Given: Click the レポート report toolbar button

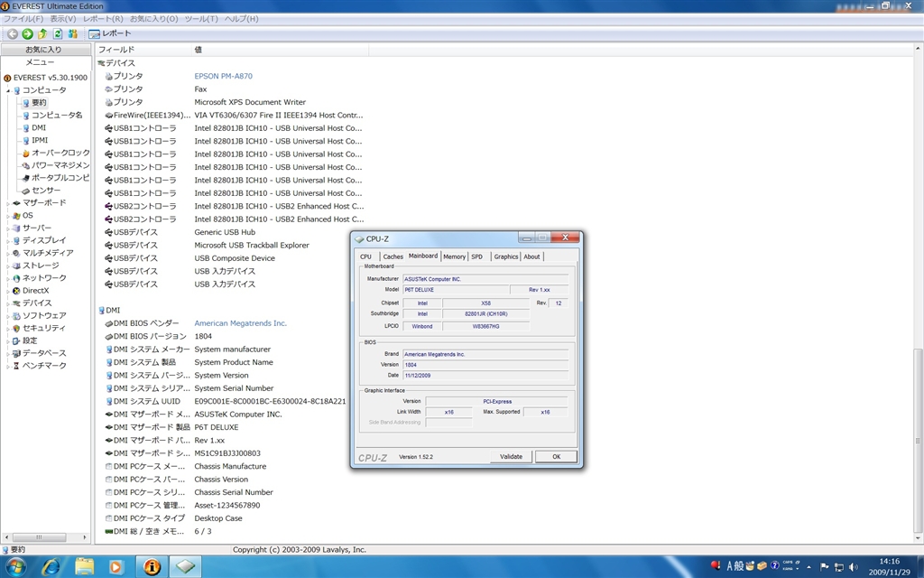Looking at the screenshot, I should point(109,33).
